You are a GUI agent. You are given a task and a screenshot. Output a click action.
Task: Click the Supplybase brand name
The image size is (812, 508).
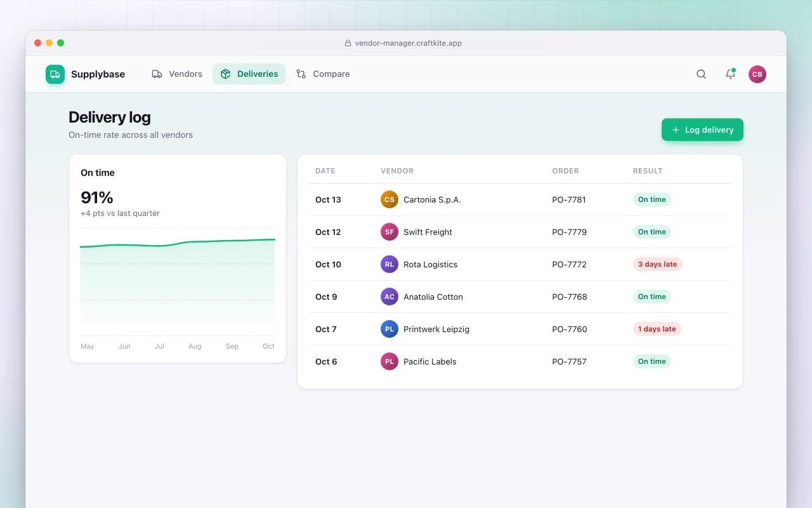pos(98,74)
